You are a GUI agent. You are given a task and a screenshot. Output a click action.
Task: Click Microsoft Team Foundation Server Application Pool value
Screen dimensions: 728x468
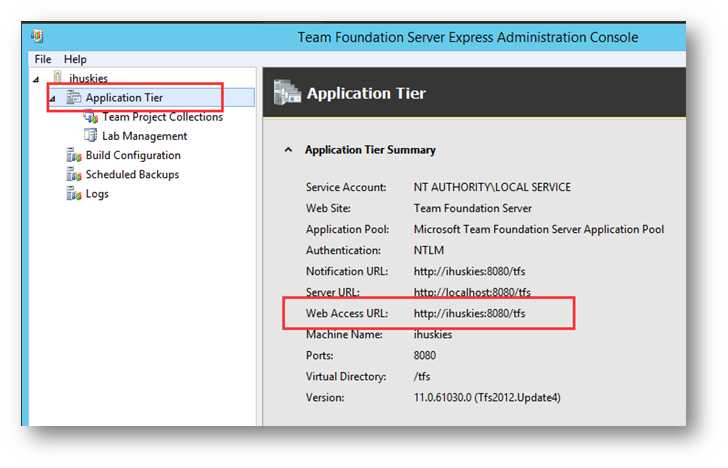pyautogui.click(x=539, y=229)
